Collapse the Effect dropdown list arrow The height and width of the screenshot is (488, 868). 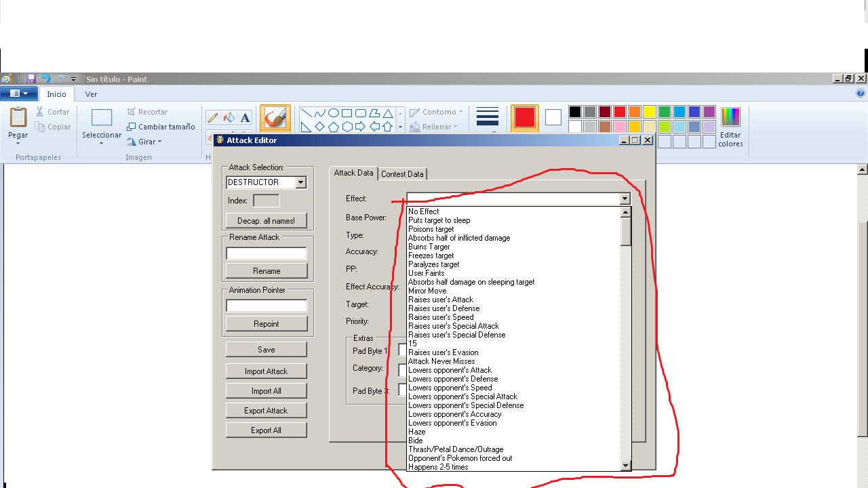[625, 199]
